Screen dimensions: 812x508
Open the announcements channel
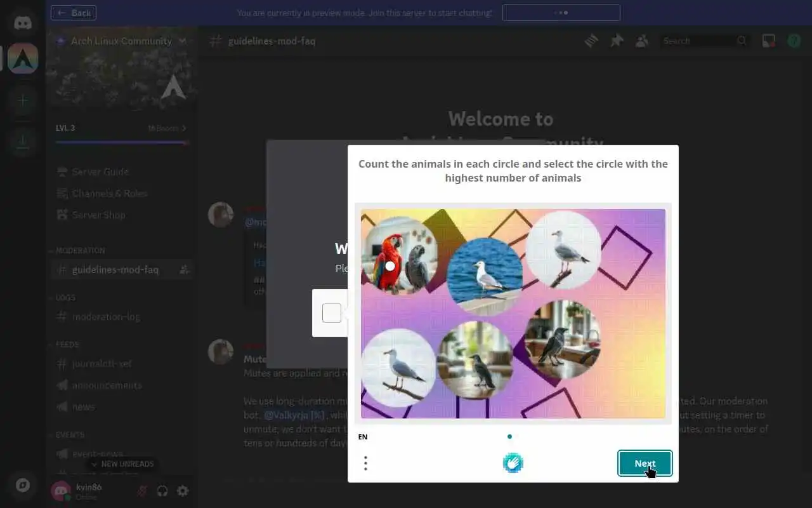(122, 385)
